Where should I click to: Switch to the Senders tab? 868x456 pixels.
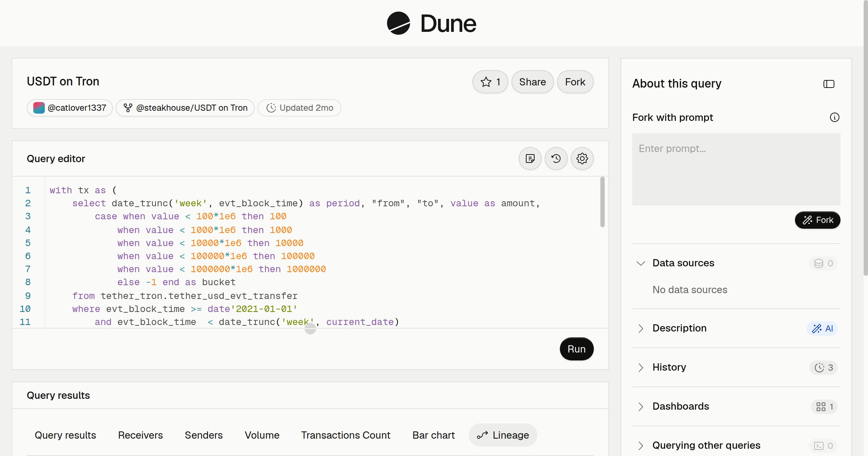[x=204, y=435]
